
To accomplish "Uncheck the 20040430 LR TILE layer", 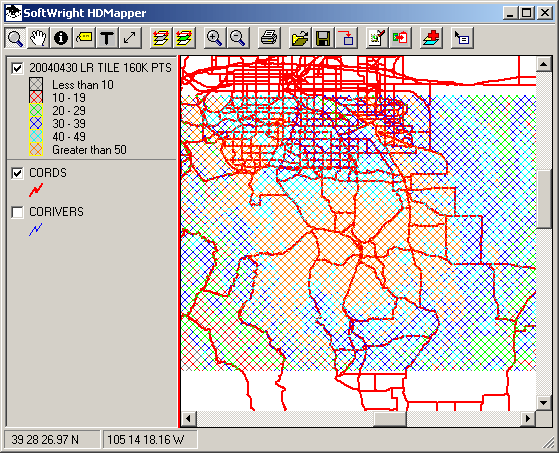I will (17, 68).
